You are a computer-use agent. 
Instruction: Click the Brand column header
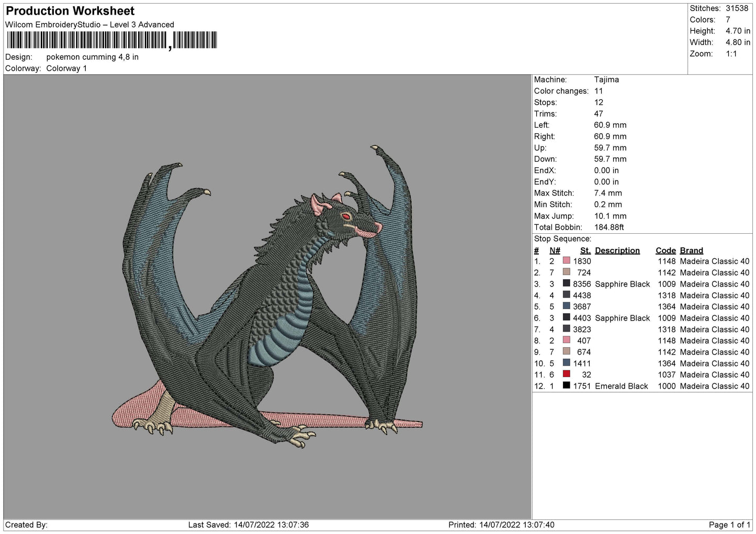691,250
